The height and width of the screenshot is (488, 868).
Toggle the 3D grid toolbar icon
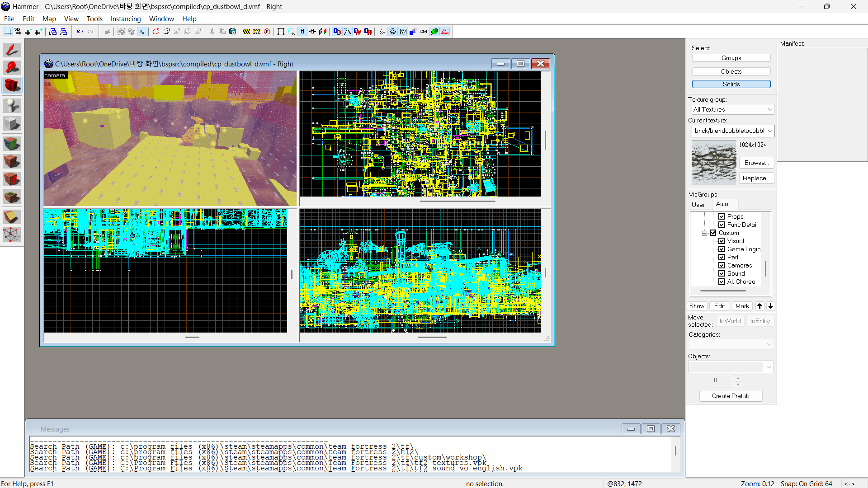click(x=18, y=32)
